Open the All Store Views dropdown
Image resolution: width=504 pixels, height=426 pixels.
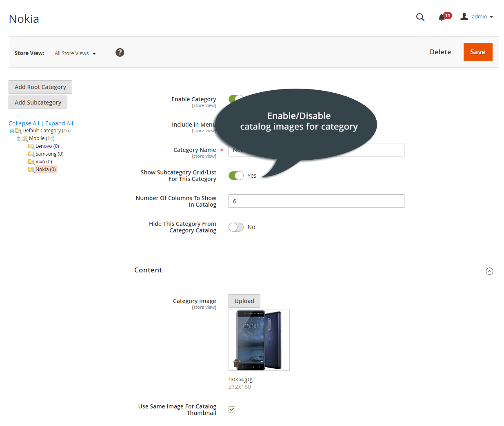pyautogui.click(x=75, y=53)
